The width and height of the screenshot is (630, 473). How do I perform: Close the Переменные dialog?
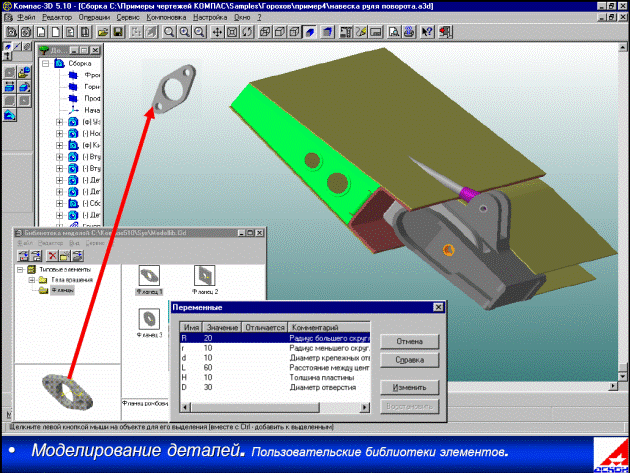tap(438, 307)
